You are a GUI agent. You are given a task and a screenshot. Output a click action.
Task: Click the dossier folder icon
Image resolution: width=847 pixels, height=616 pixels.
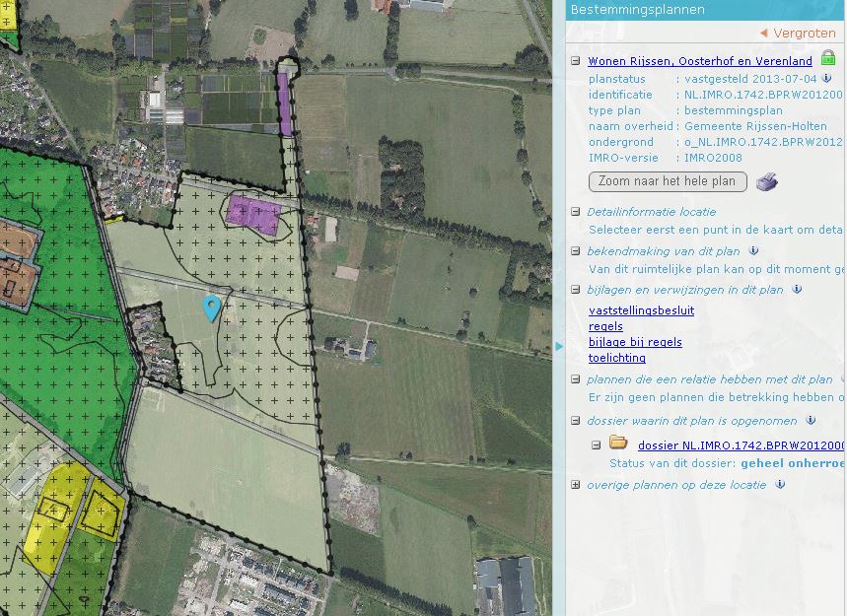618,444
